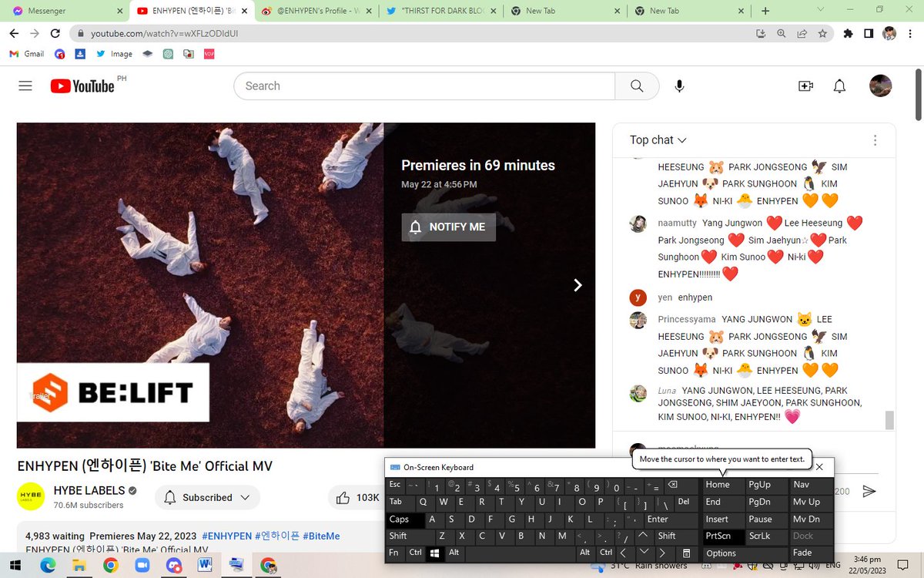This screenshot has width=924, height=578.
Task: Open Microsoft Word from taskbar
Action: (205, 566)
